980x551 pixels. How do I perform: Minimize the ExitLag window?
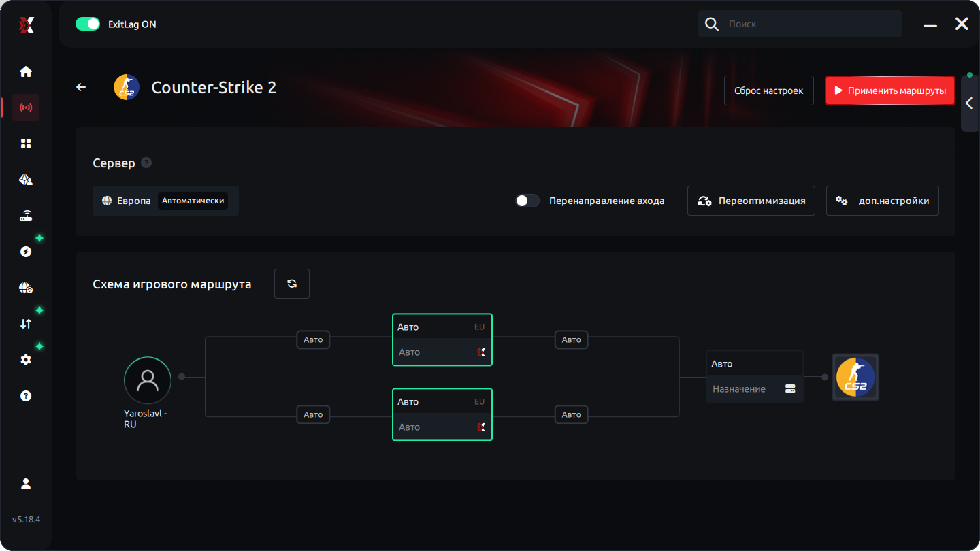coord(930,24)
